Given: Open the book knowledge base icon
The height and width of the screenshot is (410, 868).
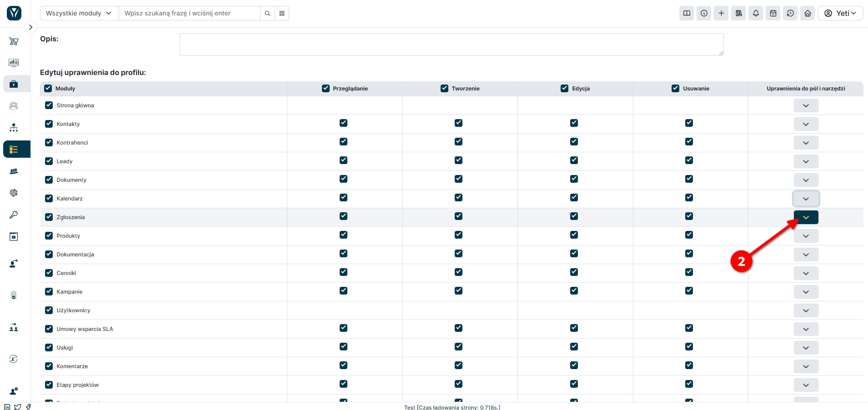Looking at the screenshot, I should (687, 13).
